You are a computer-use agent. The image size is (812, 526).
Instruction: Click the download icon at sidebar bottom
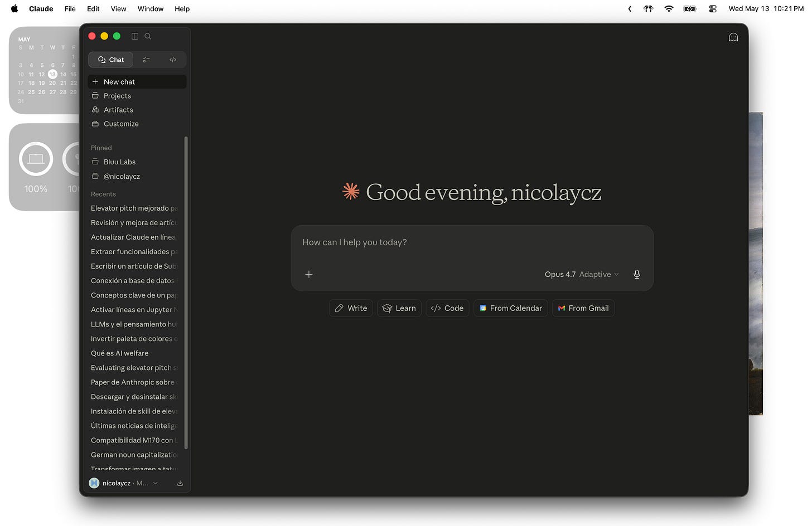coord(180,483)
